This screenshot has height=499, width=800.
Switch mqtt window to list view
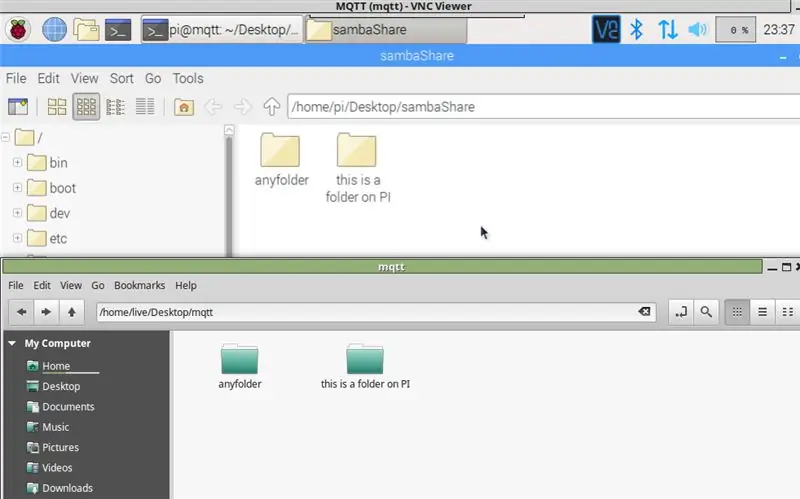click(762, 312)
